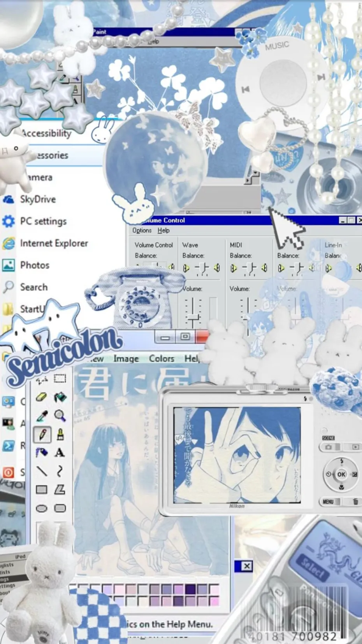362x644 pixels.
Task: Click previous track on the music player
Action: click(245, 89)
